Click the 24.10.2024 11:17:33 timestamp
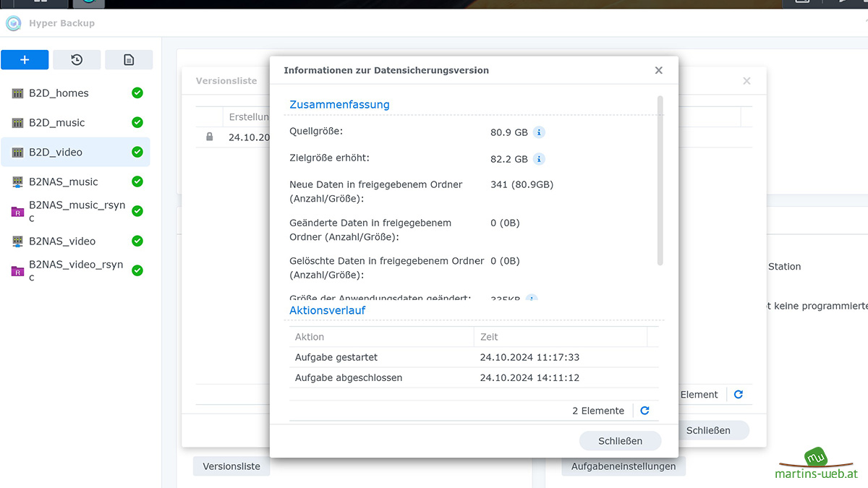868x488 pixels. click(529, 357)
